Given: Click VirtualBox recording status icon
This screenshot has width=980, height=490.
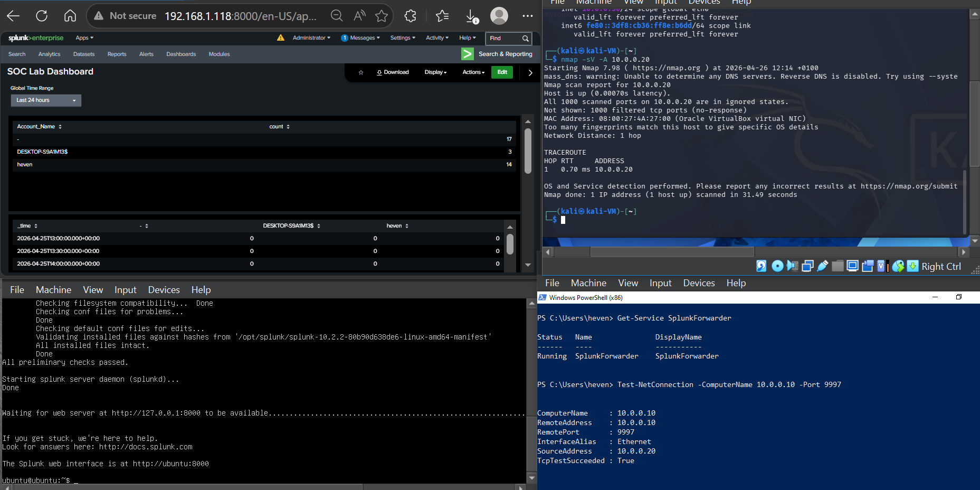Looking at the screenshot, I should 868,266.
